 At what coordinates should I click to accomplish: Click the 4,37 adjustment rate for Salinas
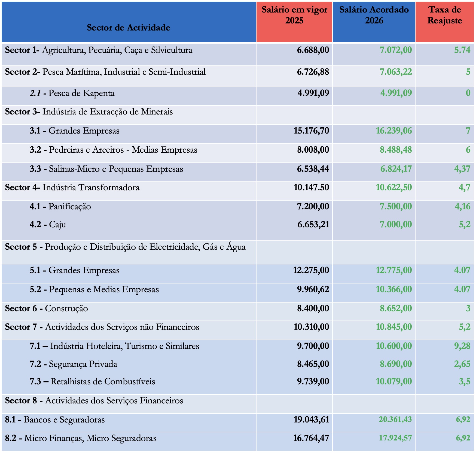(x=462, y=169)
